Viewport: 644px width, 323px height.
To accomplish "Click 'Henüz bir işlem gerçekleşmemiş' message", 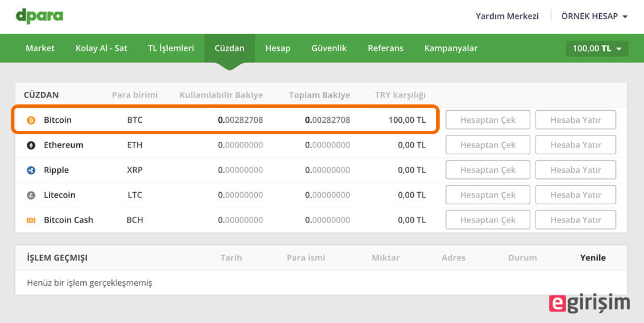I will [90, 283].
